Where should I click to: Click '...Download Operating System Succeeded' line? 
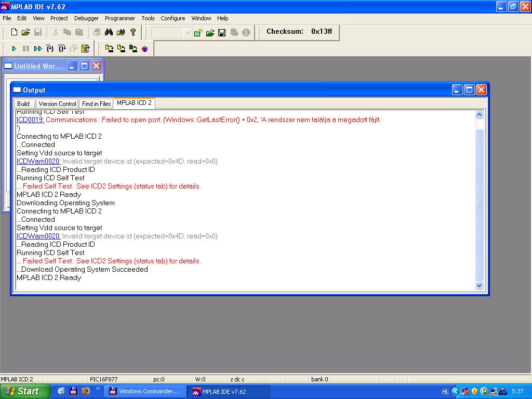point(82,270)
